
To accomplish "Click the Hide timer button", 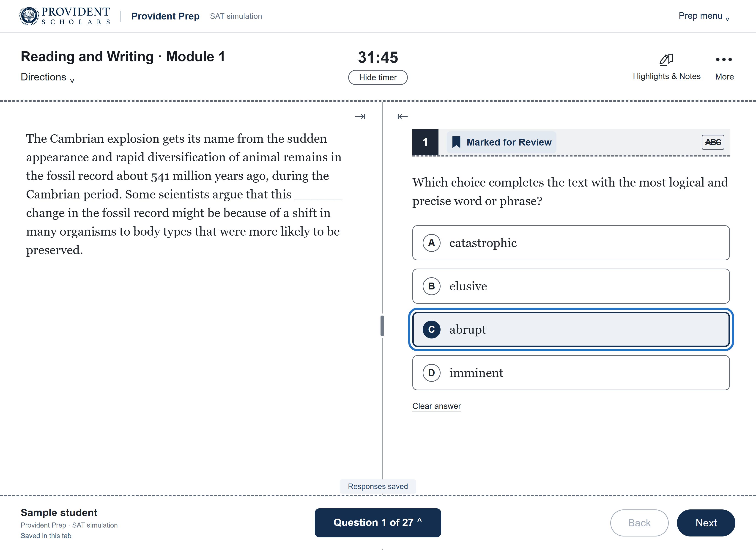I will 378,77.
